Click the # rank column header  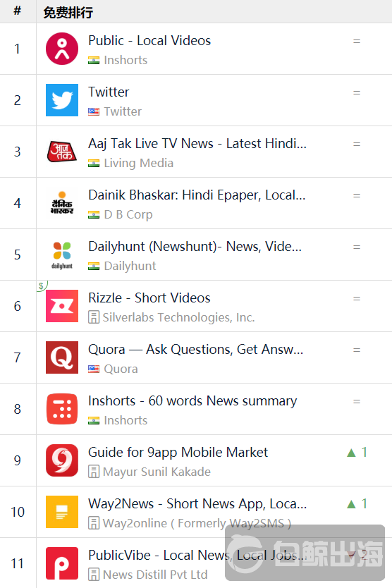17,11
